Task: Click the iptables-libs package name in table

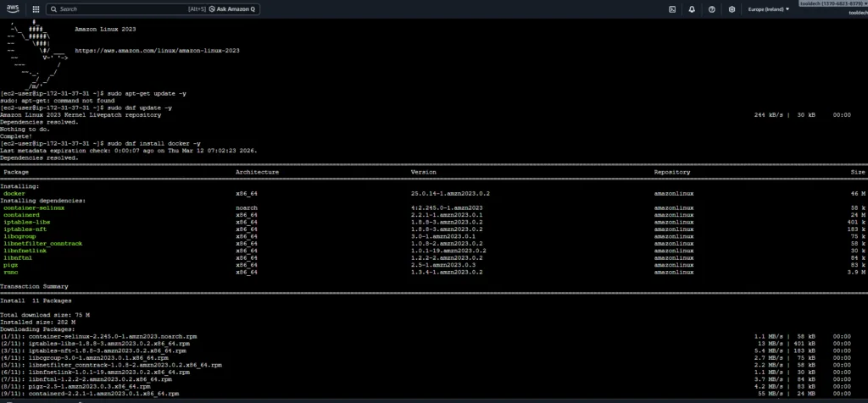Action: click(26, 222)
